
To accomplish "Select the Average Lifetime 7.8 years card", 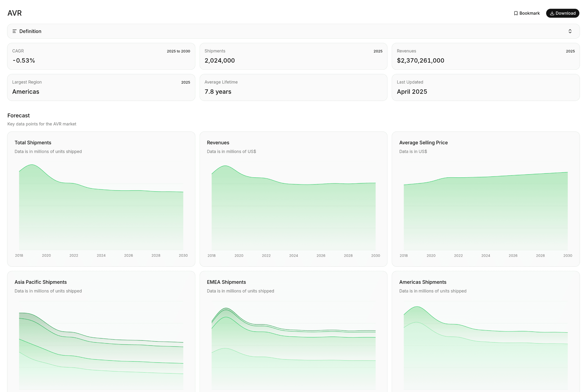I will pos(293,87).
